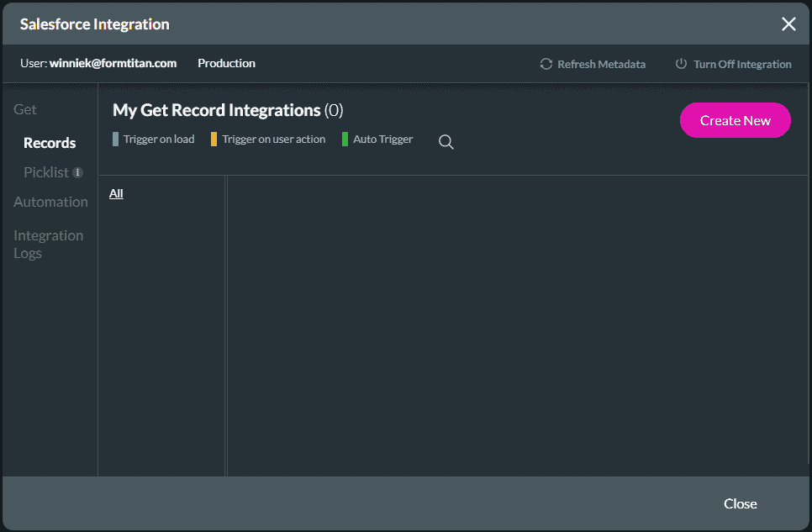Close the dialog using the X icon
Image resolution: width=812 pixels, height=532 pixels.
pyautogui.click(x=788, y=24)
